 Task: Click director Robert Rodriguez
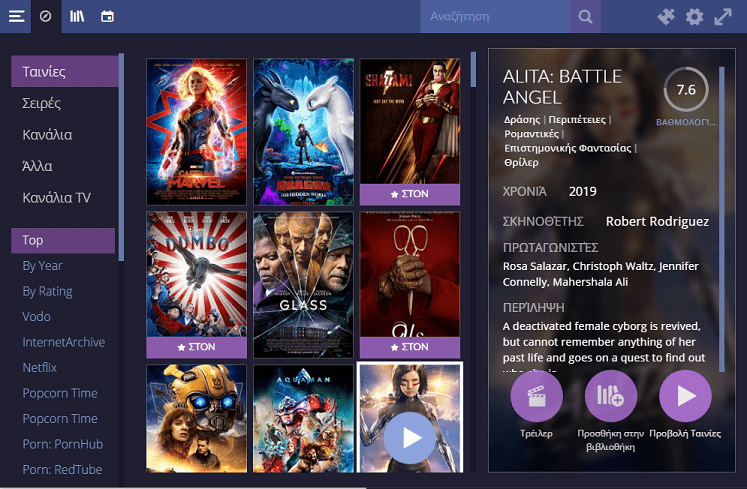[657, 222]
